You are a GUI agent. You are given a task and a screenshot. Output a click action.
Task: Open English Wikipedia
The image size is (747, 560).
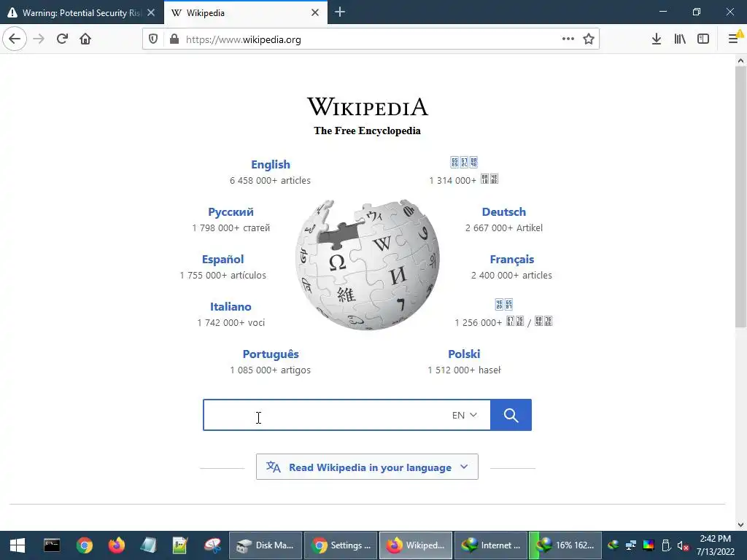(x=271, y=164)
